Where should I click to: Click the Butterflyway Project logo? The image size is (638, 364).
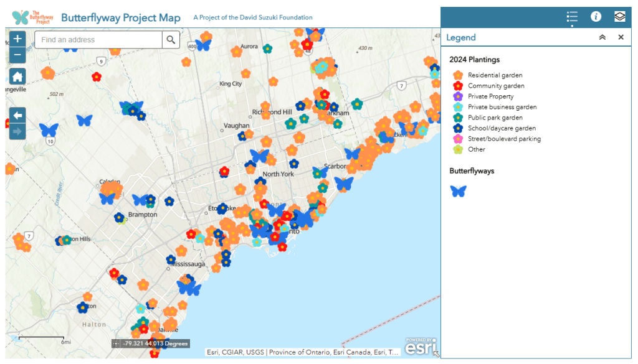point(32,17)
